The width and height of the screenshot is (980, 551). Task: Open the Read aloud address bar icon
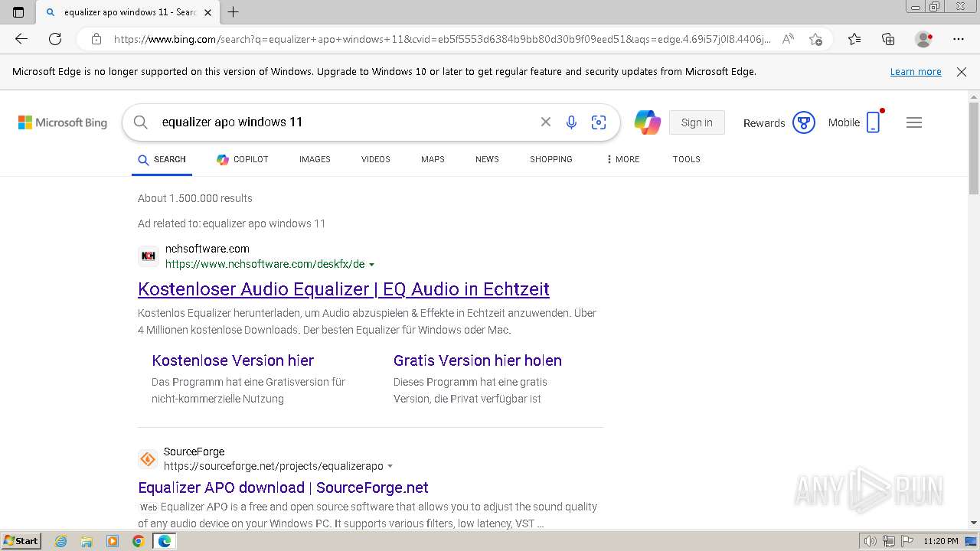point(788,39)
